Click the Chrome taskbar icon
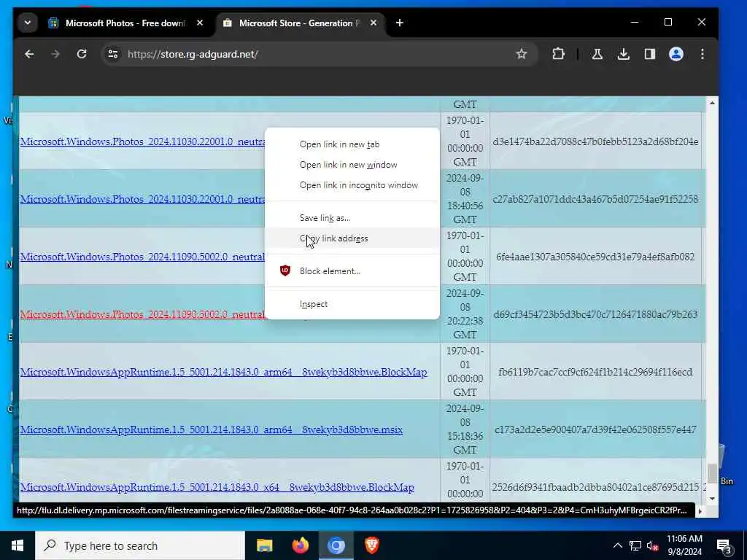This screenshot has width=747, height=560. click(336, 545)
